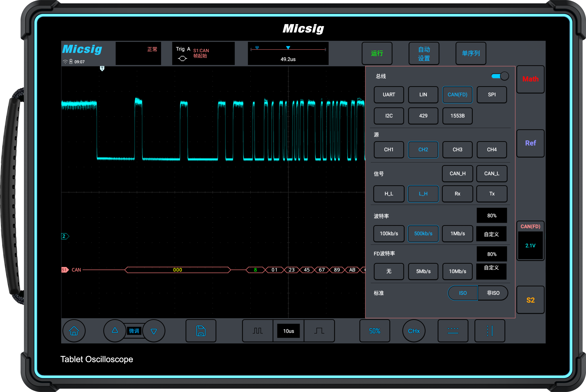Select the UART bus type button
Viewport: 586px width, 392px height.
pyautogui.click(x=389, y=95)
